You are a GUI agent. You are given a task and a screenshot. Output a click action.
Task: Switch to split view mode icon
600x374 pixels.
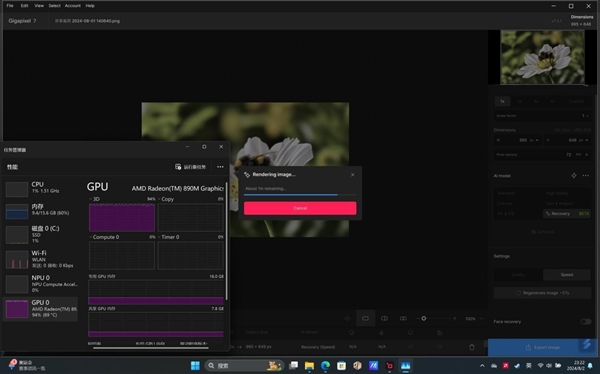click(384, 318)
